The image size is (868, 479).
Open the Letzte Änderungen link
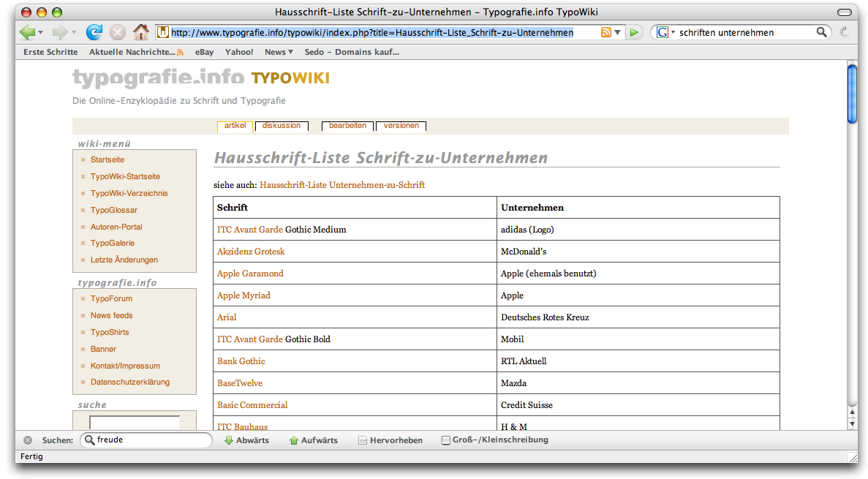tap(124, 260)
